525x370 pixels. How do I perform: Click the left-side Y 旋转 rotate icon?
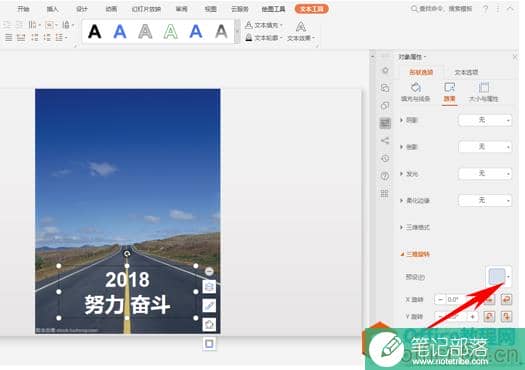[489, 316]
